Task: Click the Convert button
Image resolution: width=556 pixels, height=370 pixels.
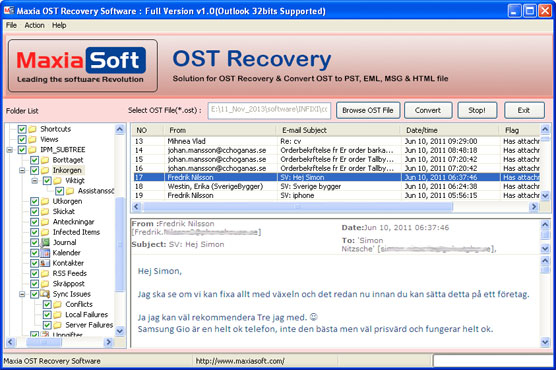Action: (428, 110)
